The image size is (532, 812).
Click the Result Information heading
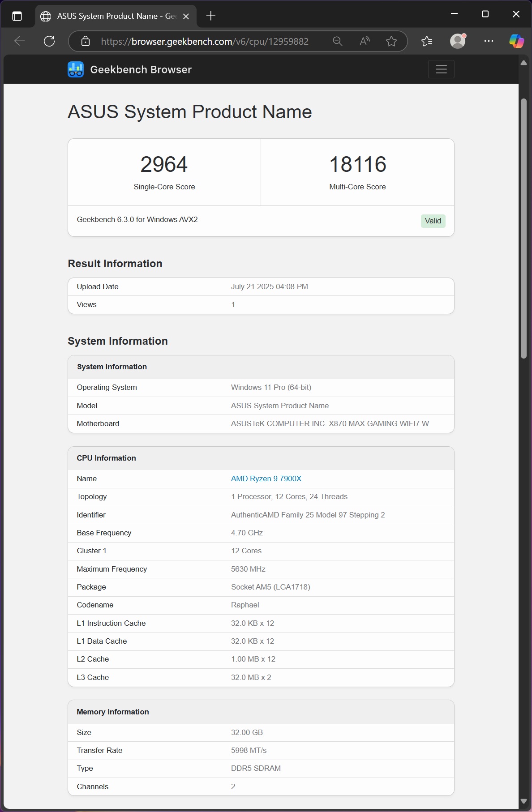(115, 264)
